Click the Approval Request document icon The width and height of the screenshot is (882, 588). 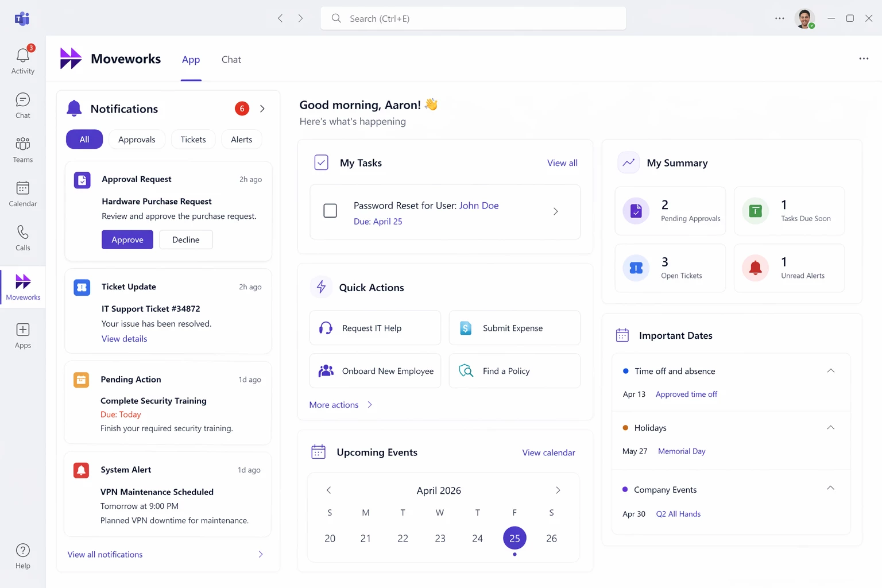click(82, 180)
